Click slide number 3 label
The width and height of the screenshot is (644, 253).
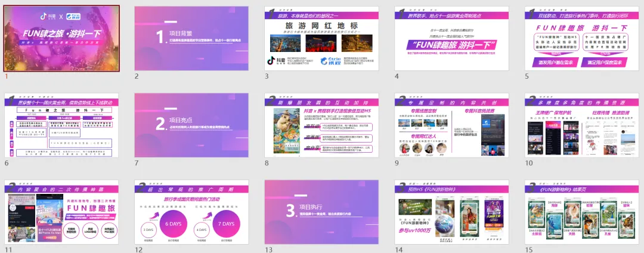point(267,76)
